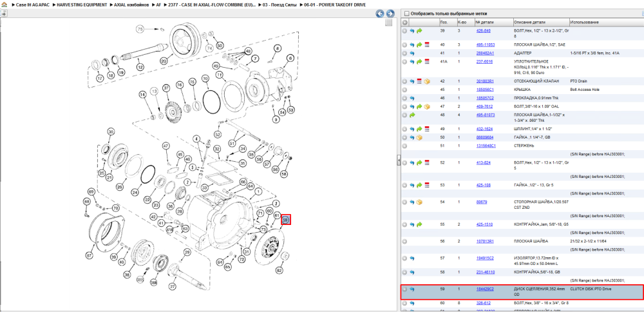The height and width of the screenshot is (312, 644).
Task: Toggle selection circle for position 56 row
Action: point(405,241)
